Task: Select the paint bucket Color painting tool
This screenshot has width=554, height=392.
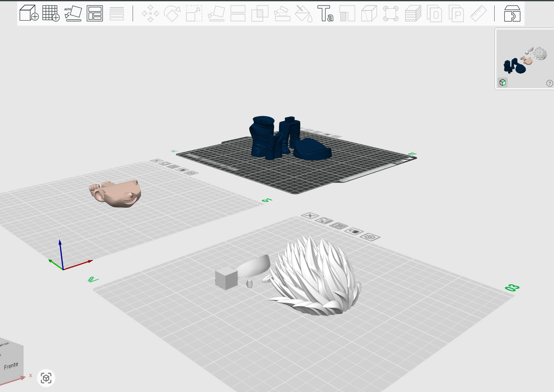Action: (x=304, y=13)
